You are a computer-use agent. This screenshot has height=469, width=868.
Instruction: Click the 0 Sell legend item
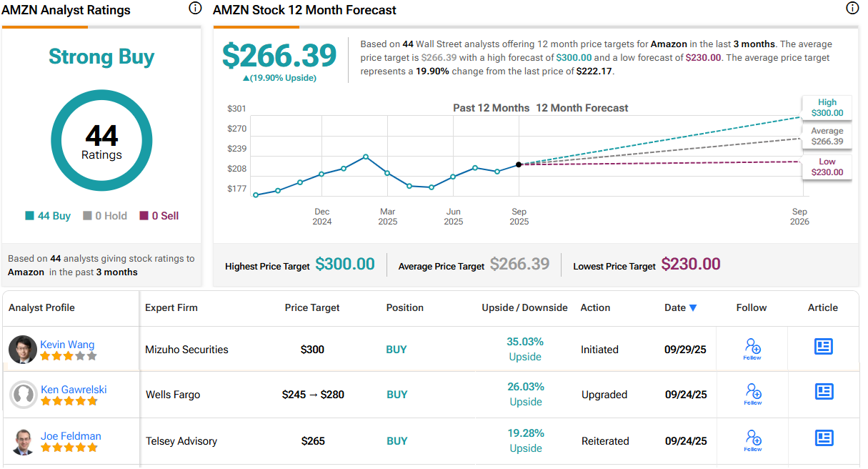click(159, 216)
